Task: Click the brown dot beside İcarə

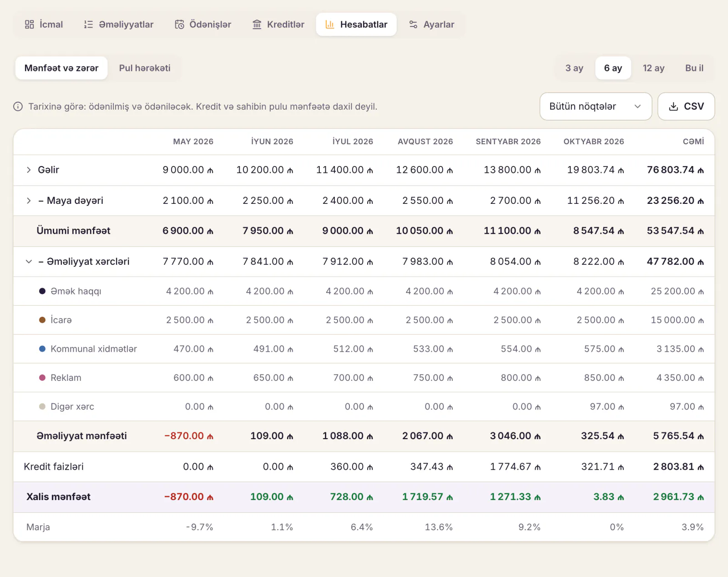Action: (42, 320)
